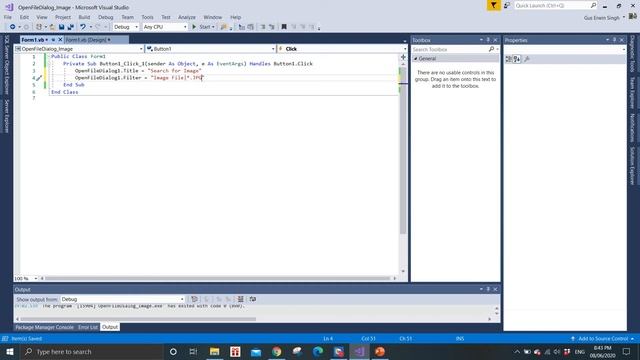Image resolution: width=640 pixels, height=360 pixels.
Task: Open File Explorer from the taskbar
Action: [x=214, y=351]
